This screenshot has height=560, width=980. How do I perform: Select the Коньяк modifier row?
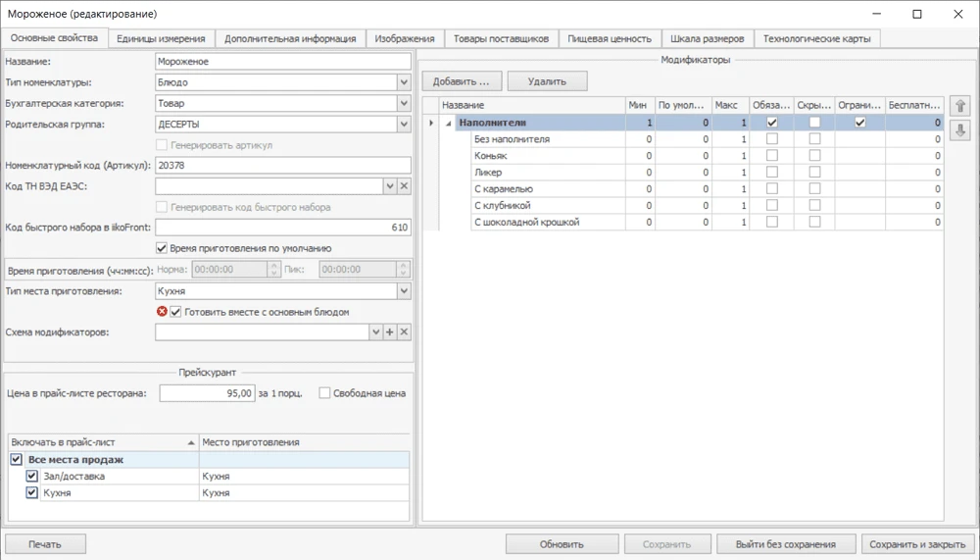[x=547, y=156]
